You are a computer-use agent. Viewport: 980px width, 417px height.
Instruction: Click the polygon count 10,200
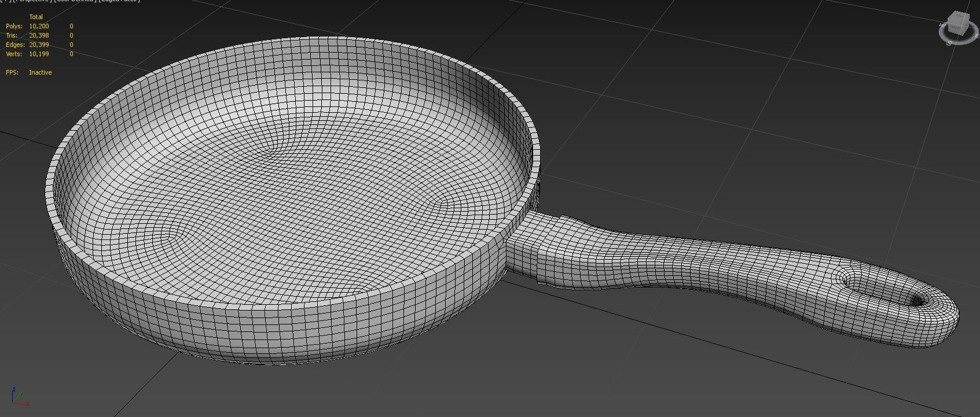click(x=39, y=26)
